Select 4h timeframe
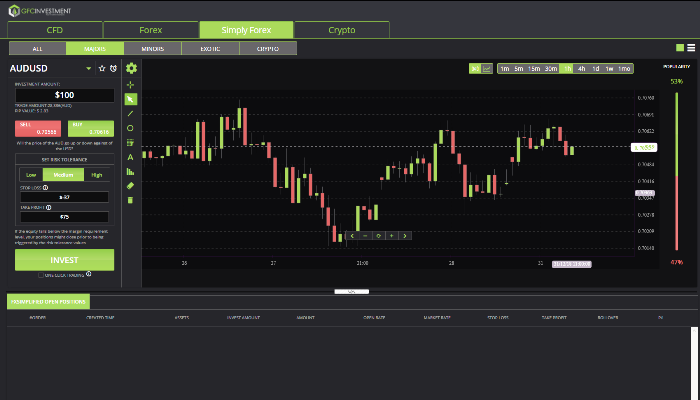The height and width of the screenshot is (400, 700). (x=581, y=69)
